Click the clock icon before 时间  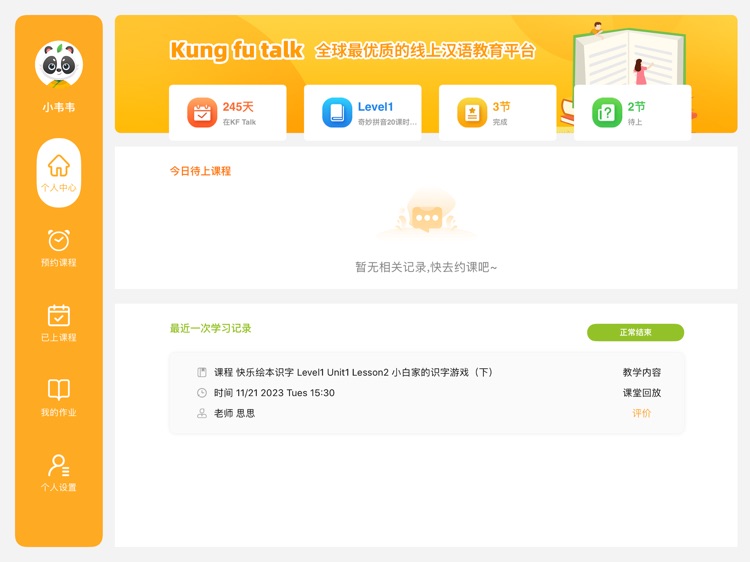(x=202, y=393)
